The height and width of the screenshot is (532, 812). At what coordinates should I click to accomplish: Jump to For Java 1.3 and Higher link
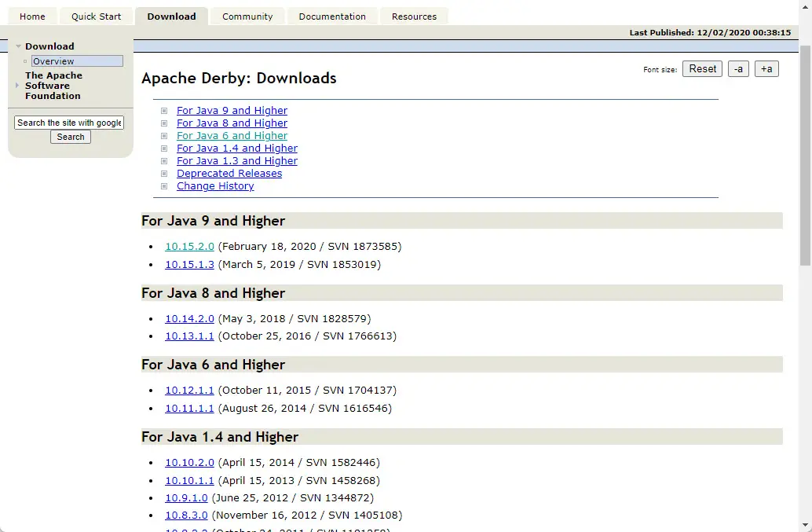[236, 160]
